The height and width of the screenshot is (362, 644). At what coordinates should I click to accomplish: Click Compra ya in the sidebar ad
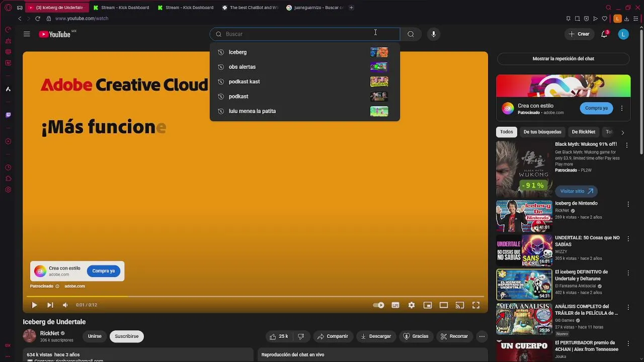(x=596, y=108)
